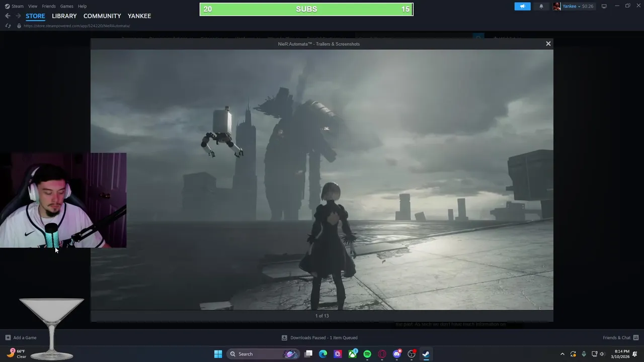This screenshot has width=644, height=362.
Task: Click the taskbar Search box
Action: coord(263,354)
